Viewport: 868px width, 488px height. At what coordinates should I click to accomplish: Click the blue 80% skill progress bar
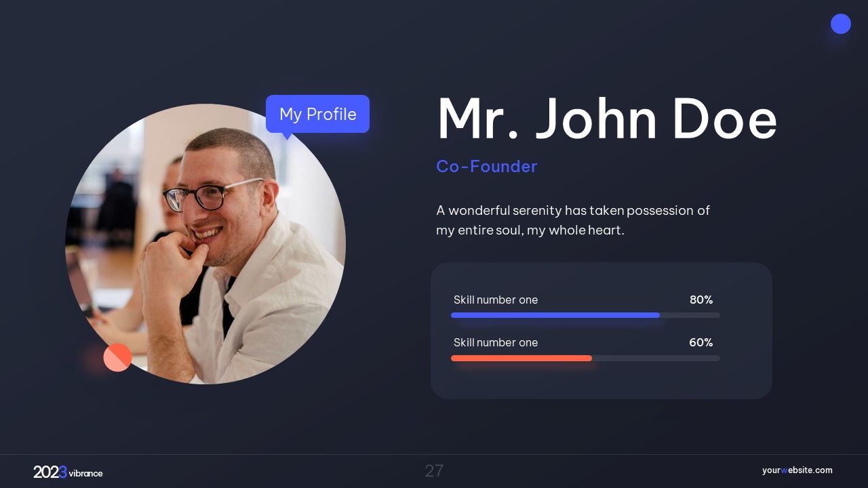point(555,315)
